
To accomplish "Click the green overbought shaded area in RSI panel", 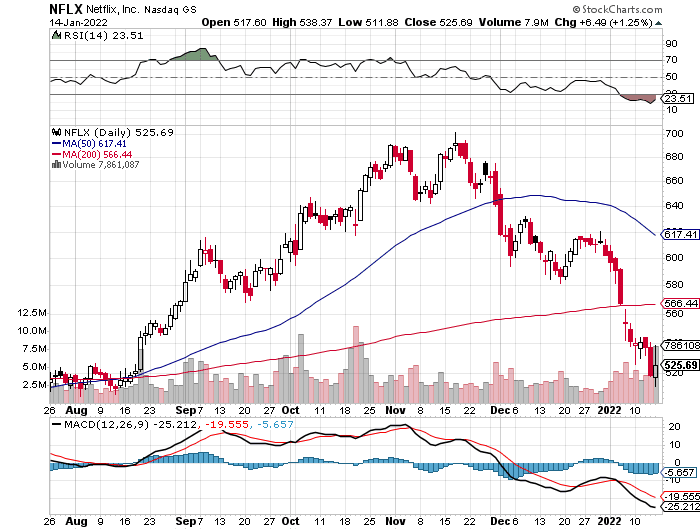I will [x=200, y=55].
